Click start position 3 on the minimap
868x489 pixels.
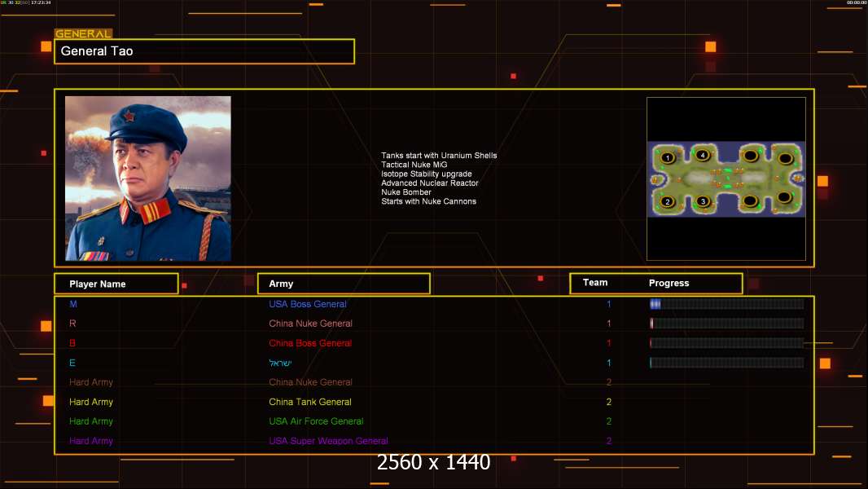703,201
